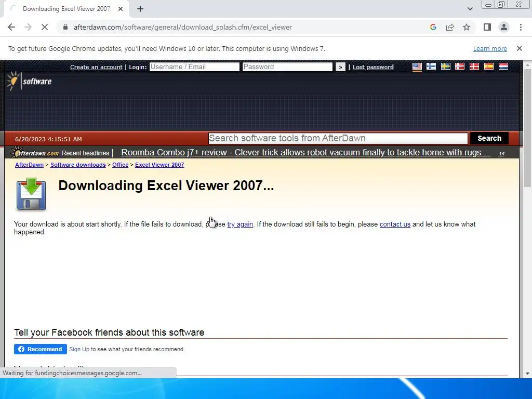This screenshot has height=399, width=532.
Task: Select the Norwegian flag language icon
Action: 460,66
